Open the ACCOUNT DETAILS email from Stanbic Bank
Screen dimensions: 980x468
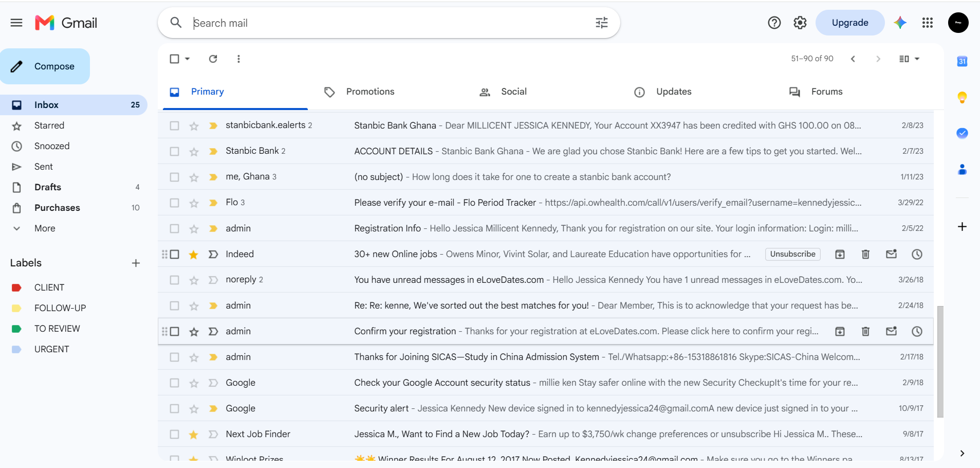(x=545, y=151)
